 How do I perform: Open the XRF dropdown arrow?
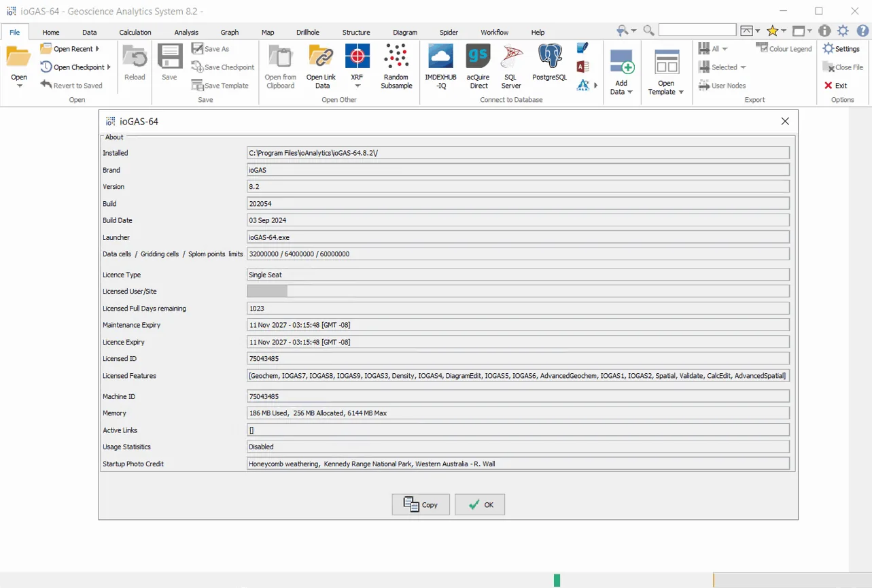357,86
